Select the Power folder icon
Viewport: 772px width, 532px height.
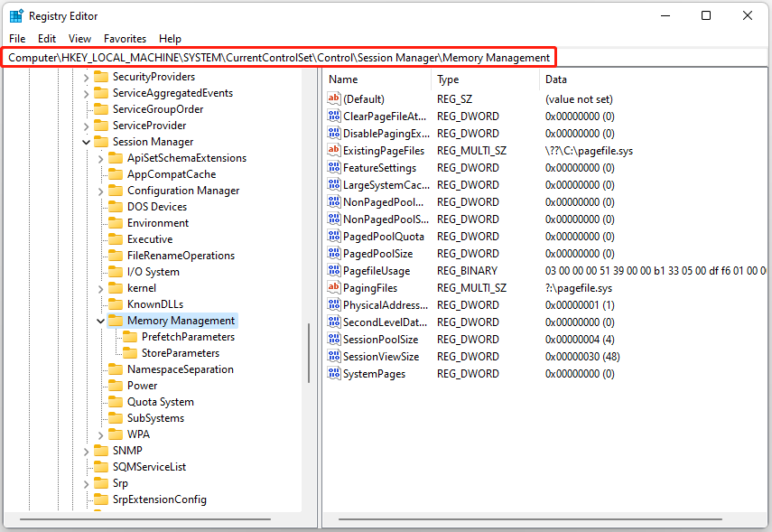pyautogui.click(x=116, y=385)
